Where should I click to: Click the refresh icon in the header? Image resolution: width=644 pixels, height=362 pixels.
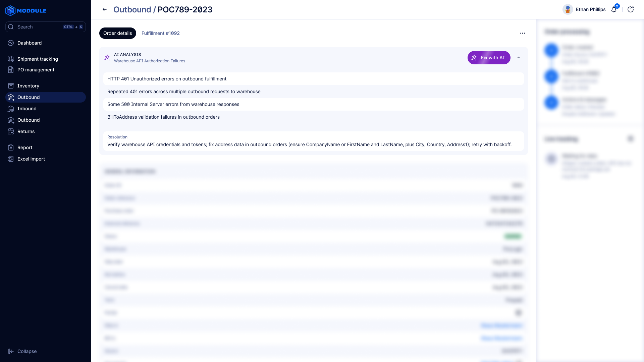pos(631,9)
